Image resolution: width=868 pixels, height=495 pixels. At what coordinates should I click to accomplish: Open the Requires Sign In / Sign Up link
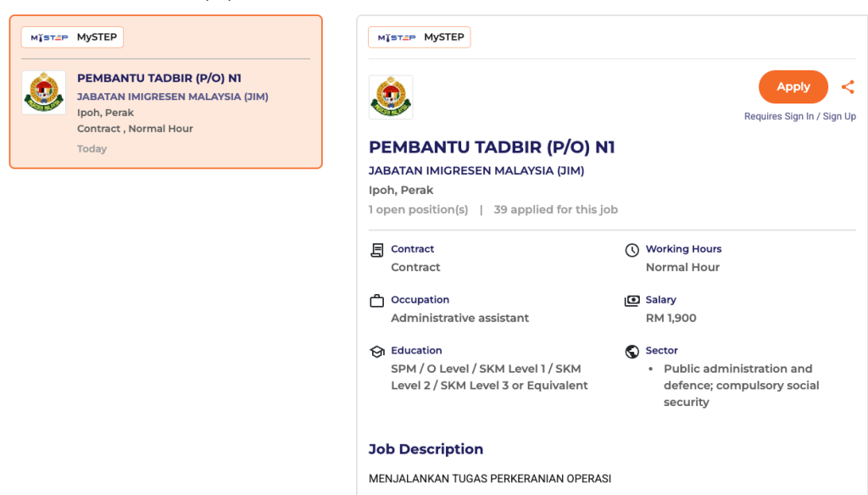(799, 116)
